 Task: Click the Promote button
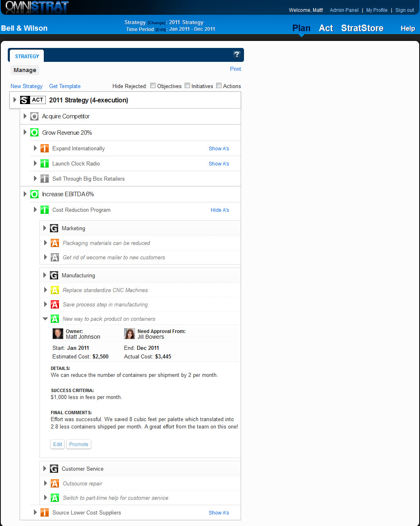(x=79, y=444)
